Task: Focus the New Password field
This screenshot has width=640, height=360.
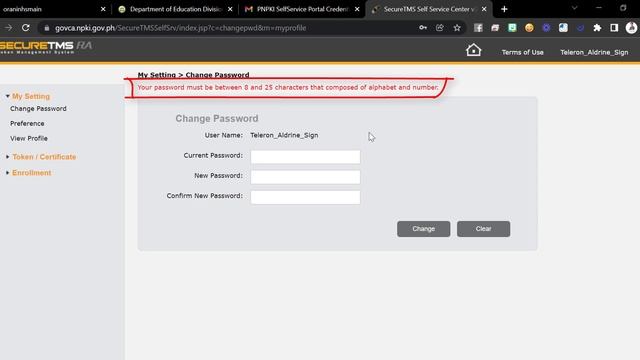Action: pyautogui.click(x=305, y=177)
